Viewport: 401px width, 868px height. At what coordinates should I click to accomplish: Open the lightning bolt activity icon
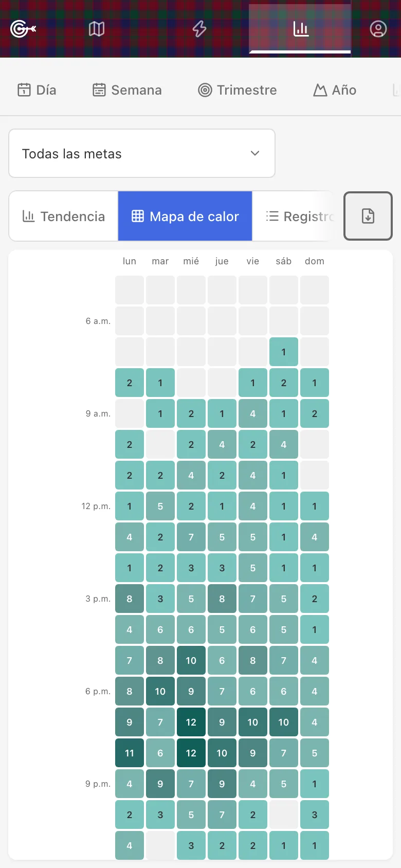point(199,29)
